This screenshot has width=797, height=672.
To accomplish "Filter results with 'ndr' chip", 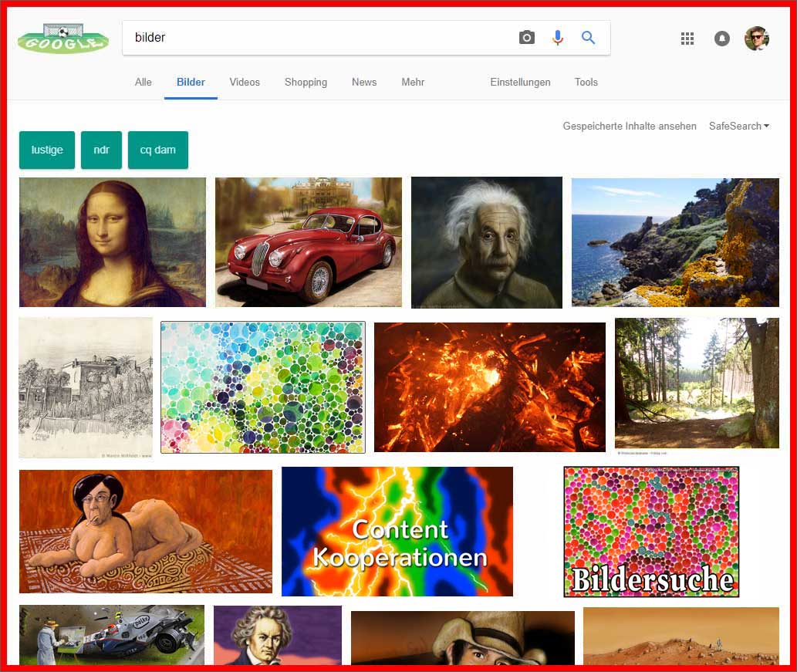I will coord(101,150).
